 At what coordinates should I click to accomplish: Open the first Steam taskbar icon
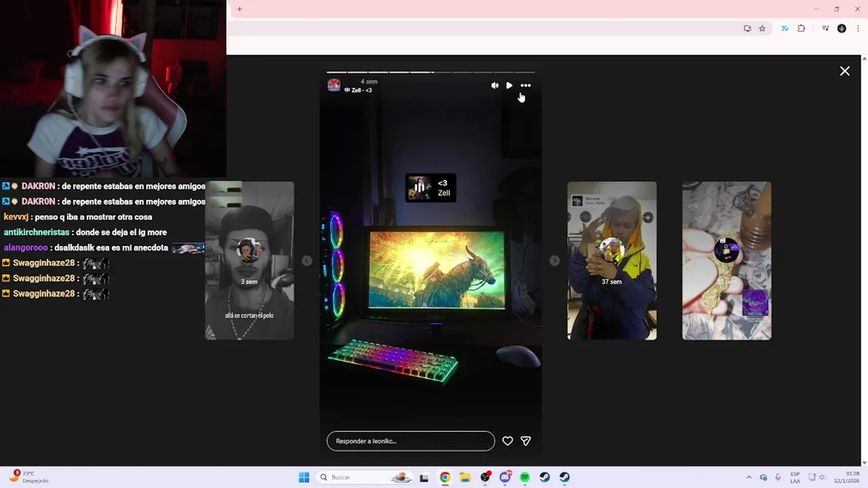point(545,477)
